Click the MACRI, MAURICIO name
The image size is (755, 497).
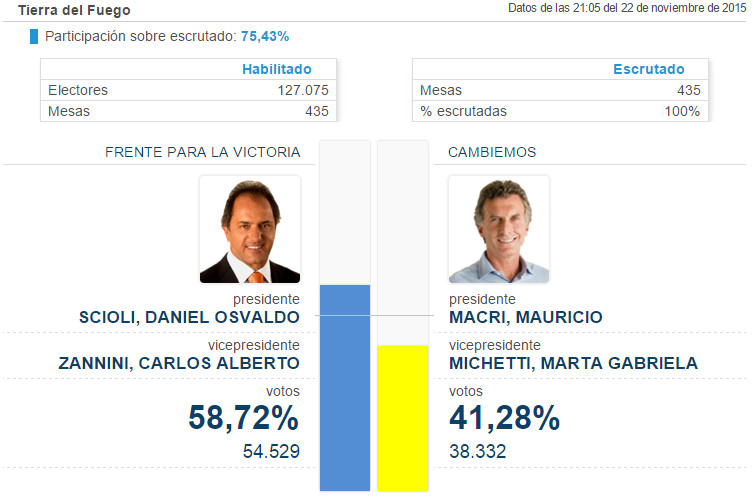(525, 317)
